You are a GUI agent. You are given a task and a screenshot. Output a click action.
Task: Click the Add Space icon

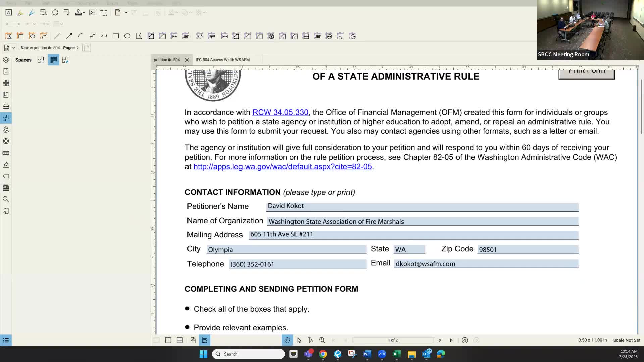click(41, 60)
